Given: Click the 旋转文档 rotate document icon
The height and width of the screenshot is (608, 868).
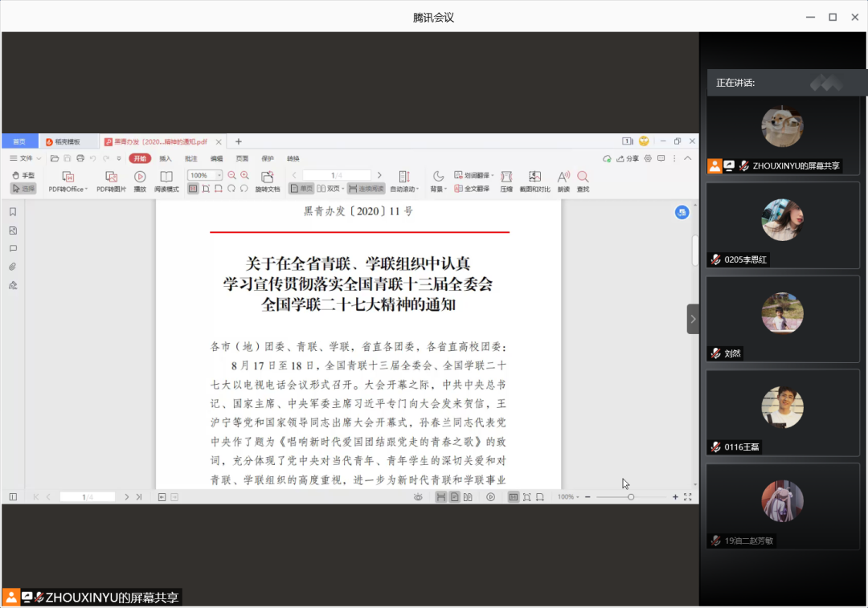Looking at the screenshot, I should pos(268,177).
